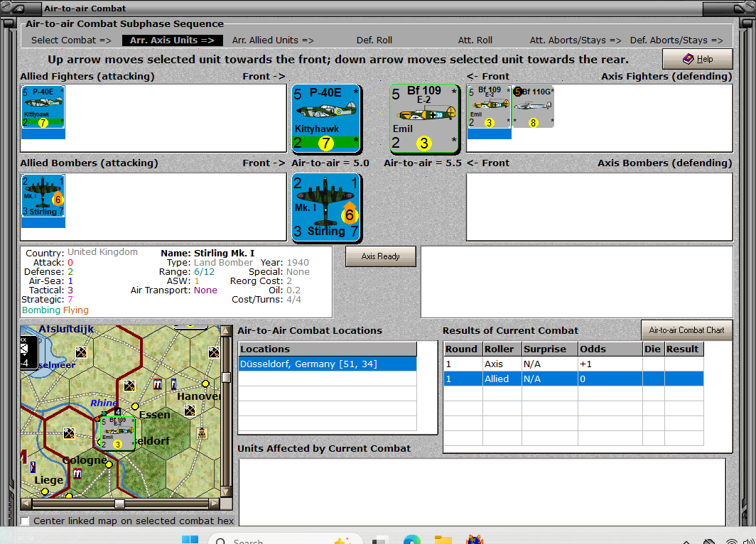Screen dimensions: 756x544
Task: Click the large P-40E Kittyhawk front fighter counter
Action: [x=326, y=119]
